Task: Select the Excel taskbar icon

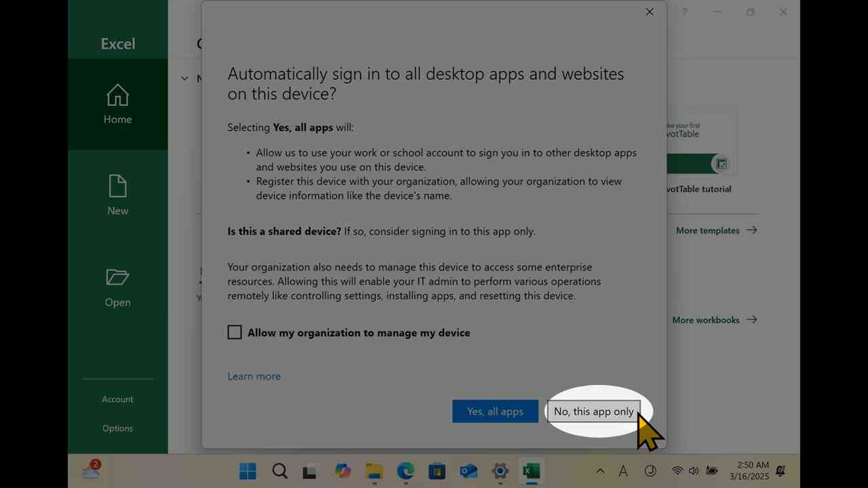Action: [x=532, y=470]
